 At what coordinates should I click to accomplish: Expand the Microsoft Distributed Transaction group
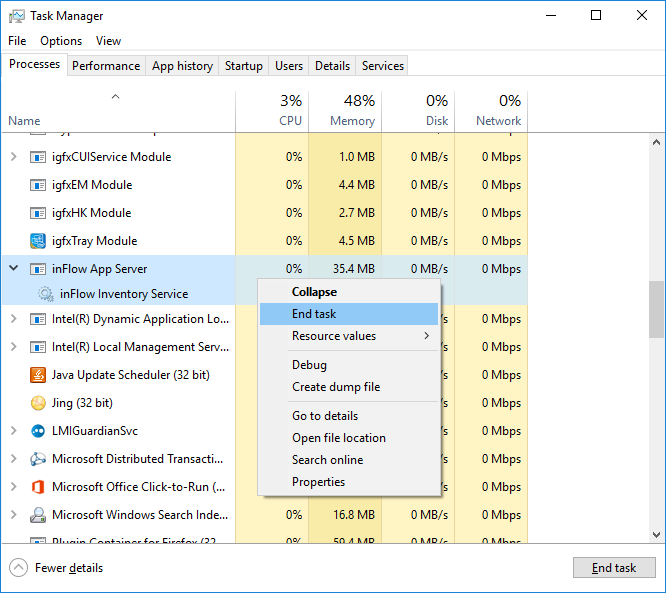[x=14, y=459]
